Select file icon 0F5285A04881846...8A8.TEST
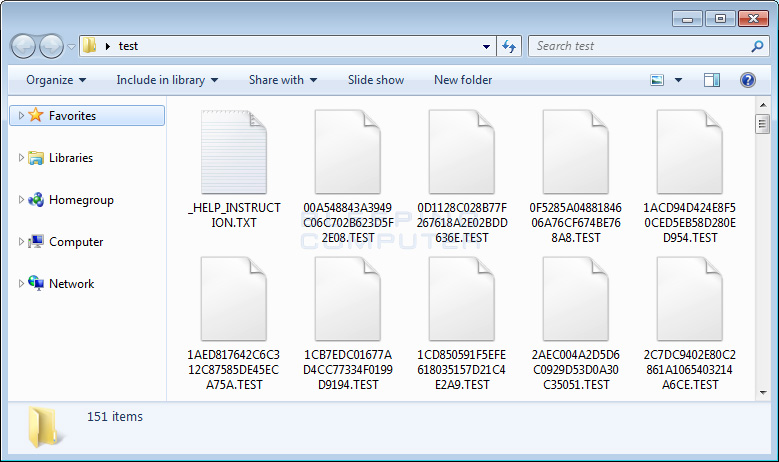779x462 pixels. point(575,152)
